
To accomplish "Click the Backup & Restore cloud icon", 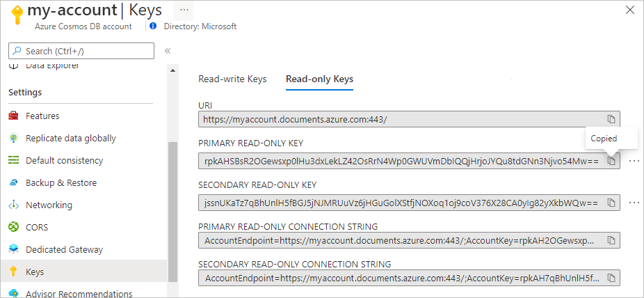I will tap(13, 183).
